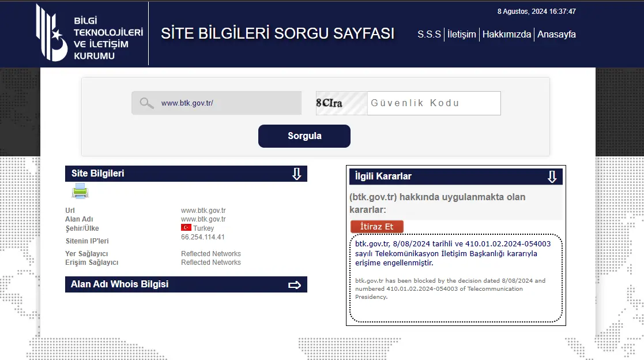Click the BTK logo in the header
The image size is (644, 360).
coord(52,33)
